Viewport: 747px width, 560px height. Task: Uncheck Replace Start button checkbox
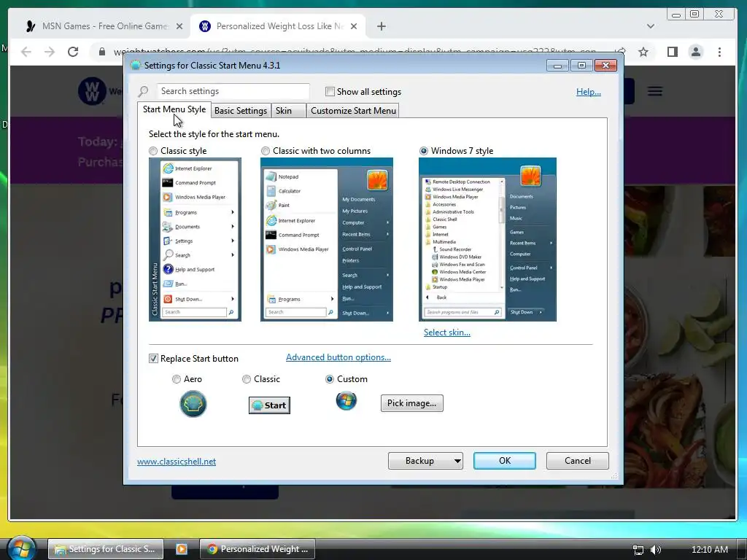tap(153, 359)
